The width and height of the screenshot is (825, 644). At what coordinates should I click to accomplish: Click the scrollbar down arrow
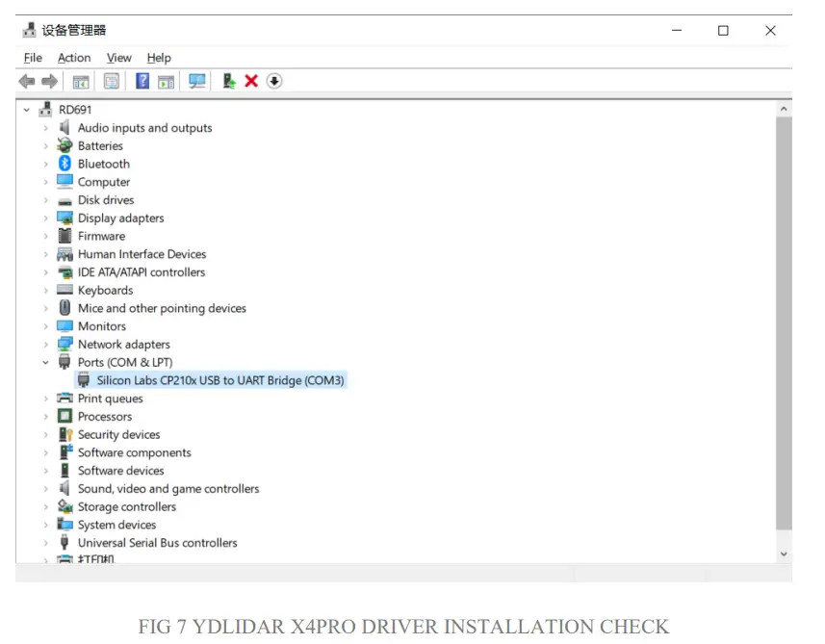pos(783,554)
